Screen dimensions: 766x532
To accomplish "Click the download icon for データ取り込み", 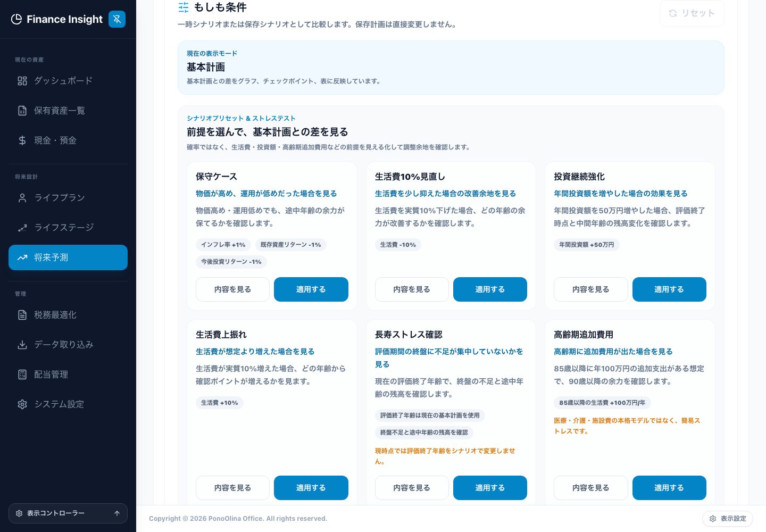I will coord(22,345).
